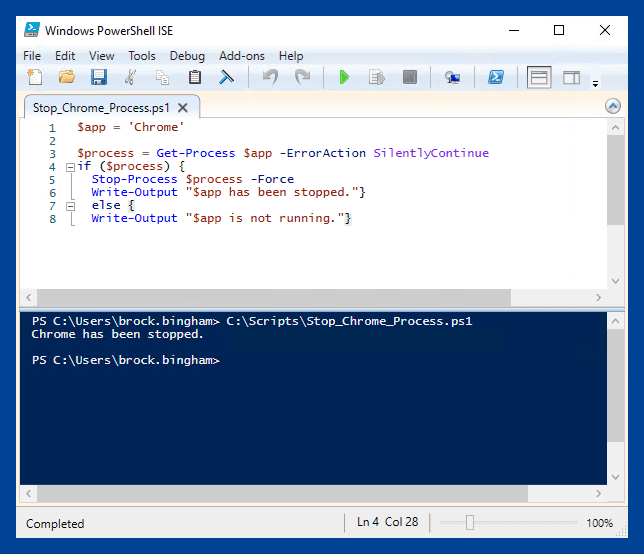Show script pane on right layout icon
Viewport: 644px width, 554px height.
coord(571,77)
